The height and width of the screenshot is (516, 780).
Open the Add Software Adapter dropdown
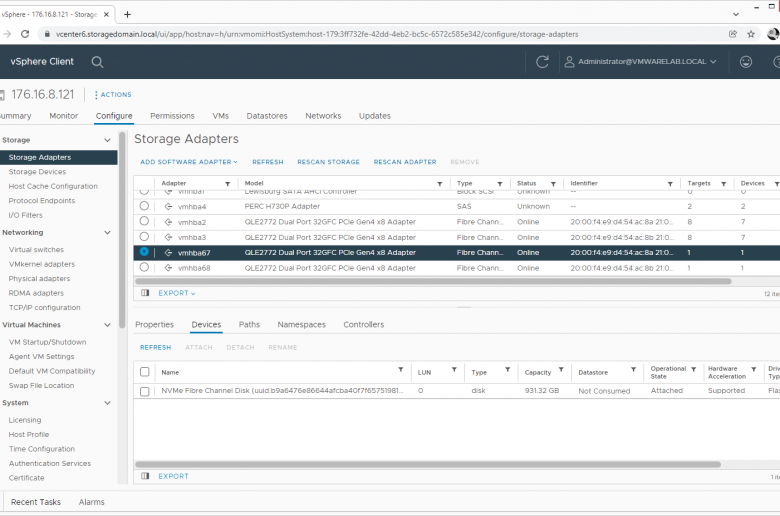pos(189,162)
